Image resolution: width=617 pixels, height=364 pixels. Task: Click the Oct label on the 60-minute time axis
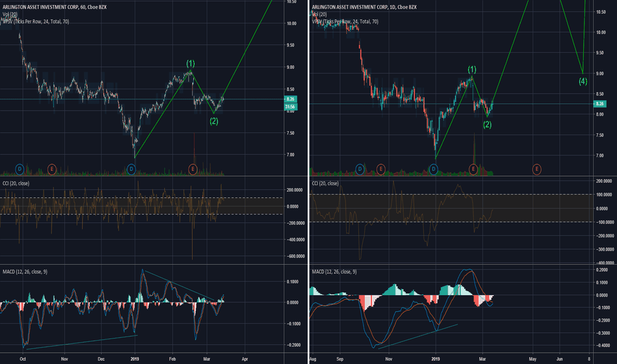coord(23,359)
